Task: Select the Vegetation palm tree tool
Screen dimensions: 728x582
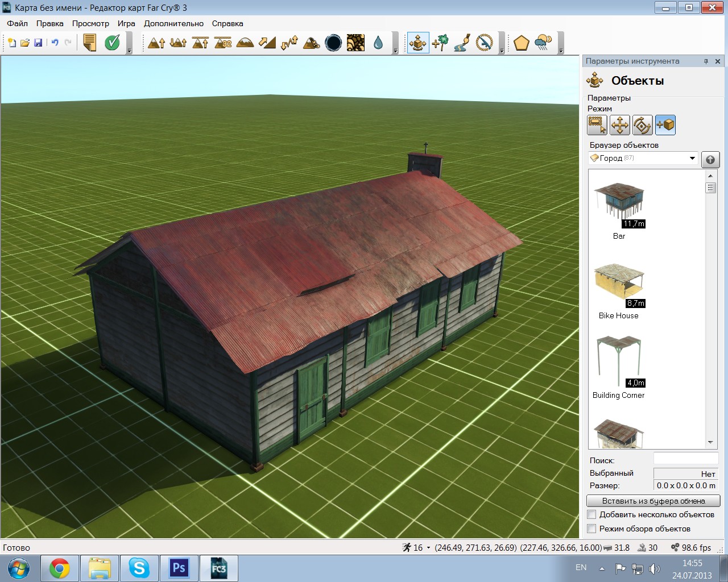Action: pos(440,43)
